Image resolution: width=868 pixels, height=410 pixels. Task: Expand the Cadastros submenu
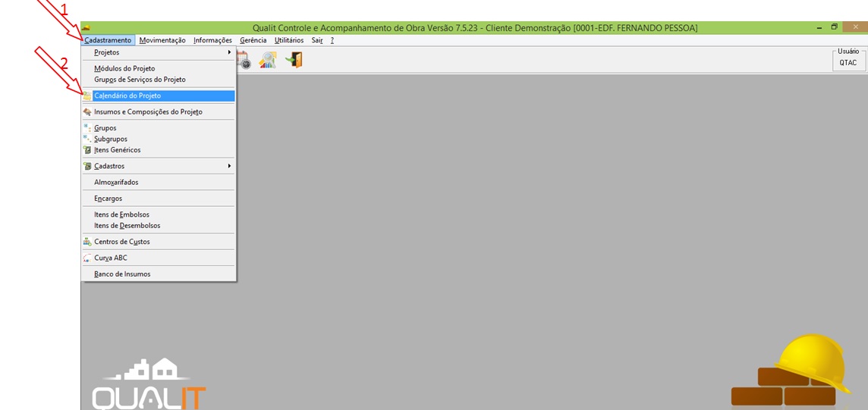point(159,166)
